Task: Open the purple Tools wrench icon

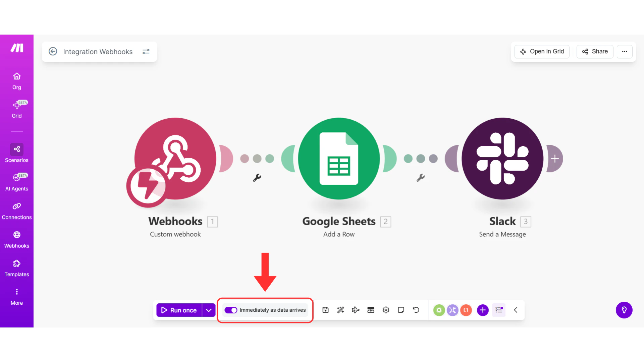Action: 452,310
